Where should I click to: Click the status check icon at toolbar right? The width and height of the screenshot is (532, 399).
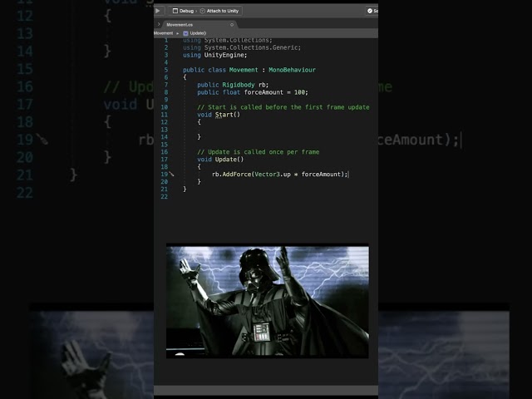(x=370, y=11)
